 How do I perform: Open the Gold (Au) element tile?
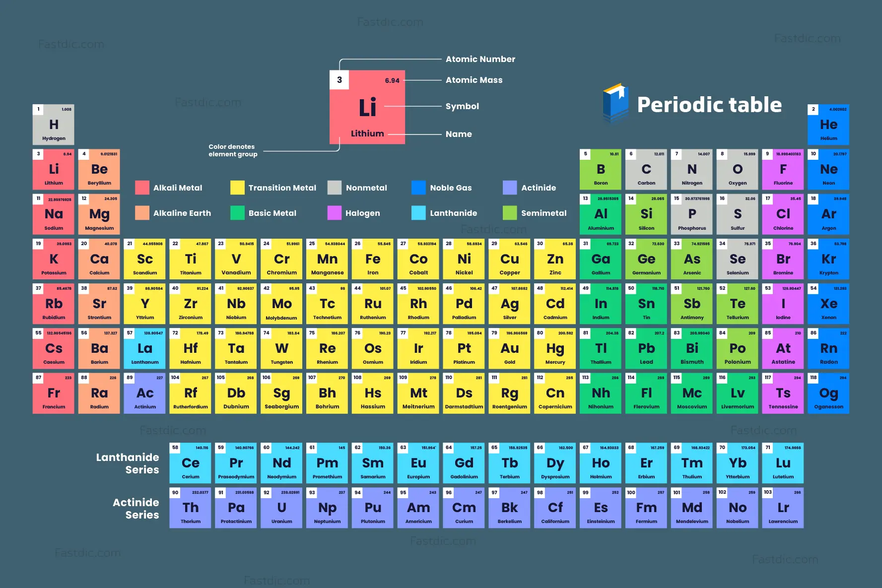point(510,349)
